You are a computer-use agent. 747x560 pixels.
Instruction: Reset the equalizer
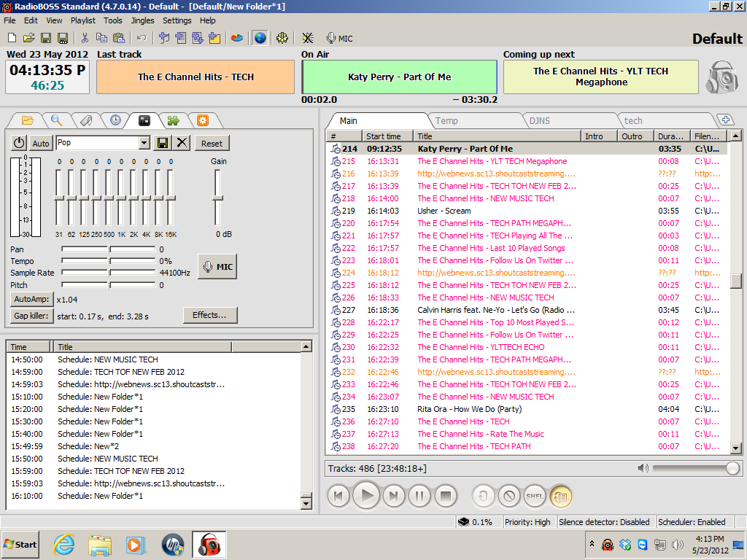tap(212, 144)
